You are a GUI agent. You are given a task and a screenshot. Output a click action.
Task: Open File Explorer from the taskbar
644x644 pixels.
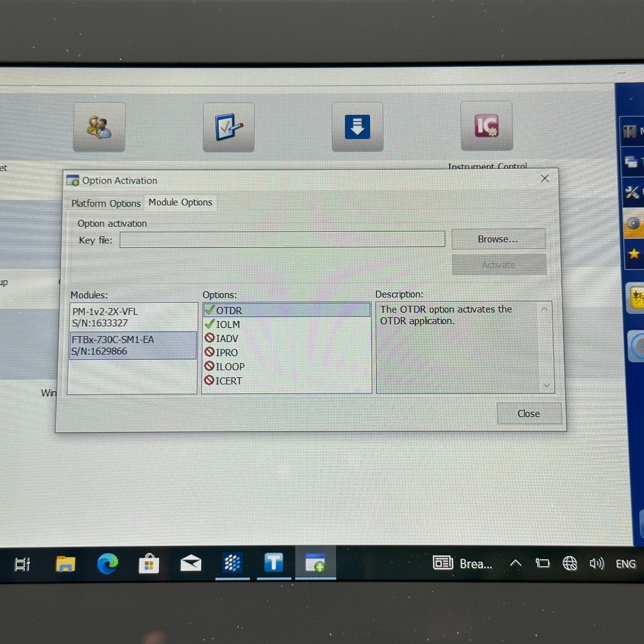pos(66,563)
